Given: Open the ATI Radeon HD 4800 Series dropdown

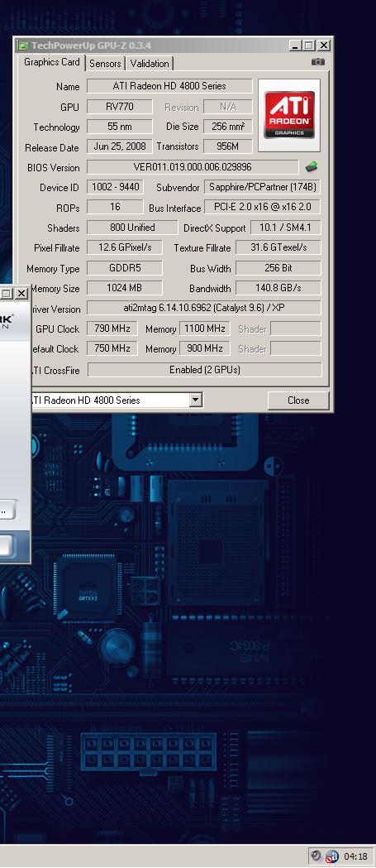Looking at the screenshot, I should (x=195, y=400).
